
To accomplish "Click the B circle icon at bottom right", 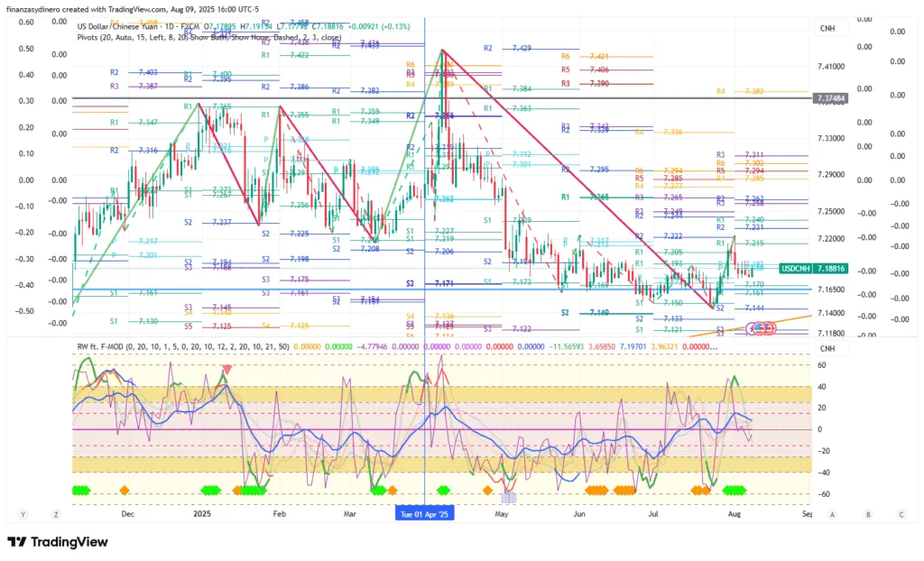I will click(868, 514).
